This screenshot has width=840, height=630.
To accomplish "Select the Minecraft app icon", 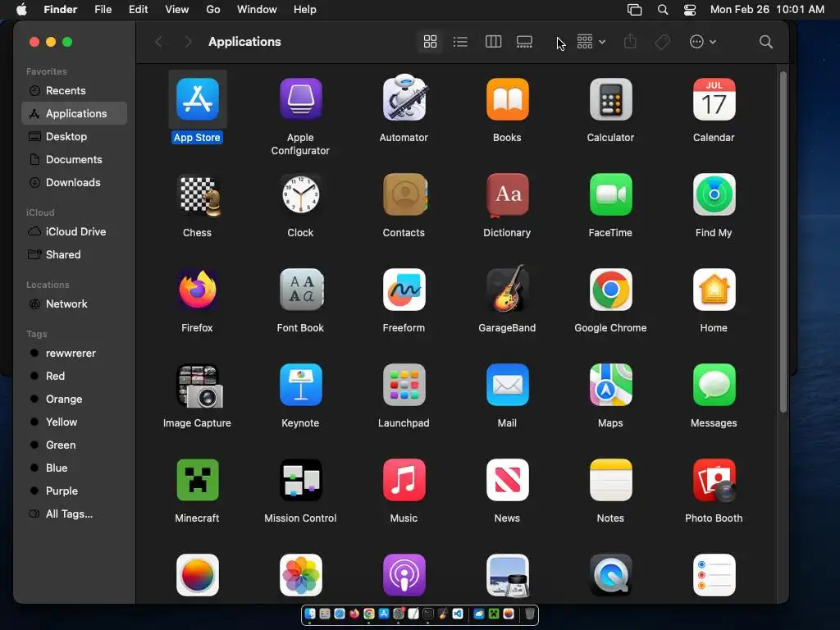I will click(197, 479).
